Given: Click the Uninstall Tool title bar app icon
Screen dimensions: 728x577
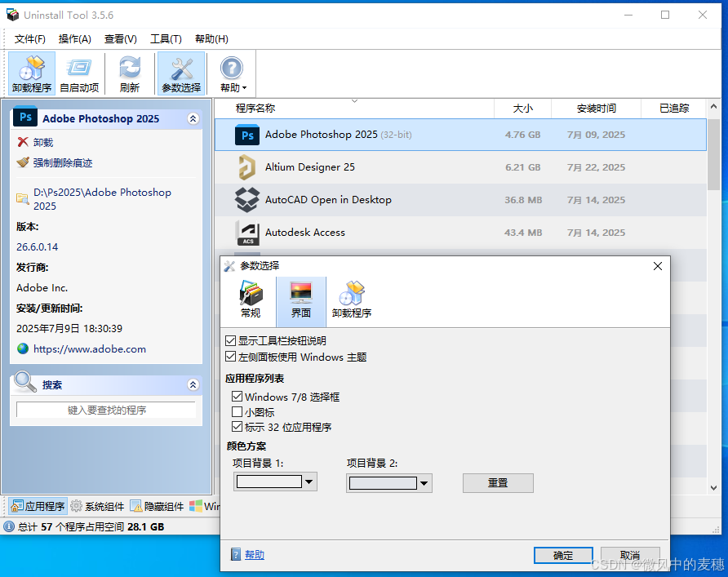Looking at the screenshot, I should (x=12, y=15).
